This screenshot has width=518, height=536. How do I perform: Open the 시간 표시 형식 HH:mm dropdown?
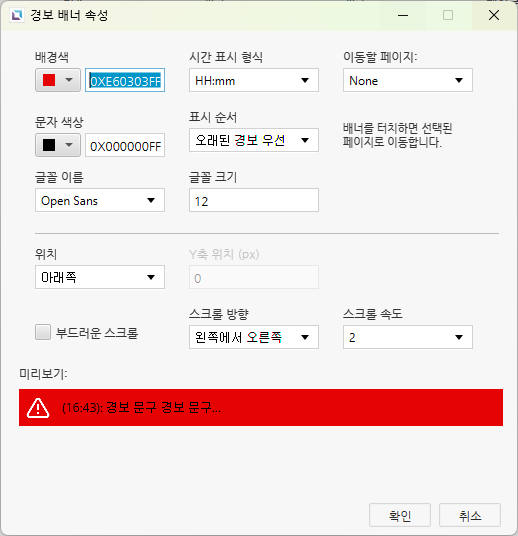254,80
